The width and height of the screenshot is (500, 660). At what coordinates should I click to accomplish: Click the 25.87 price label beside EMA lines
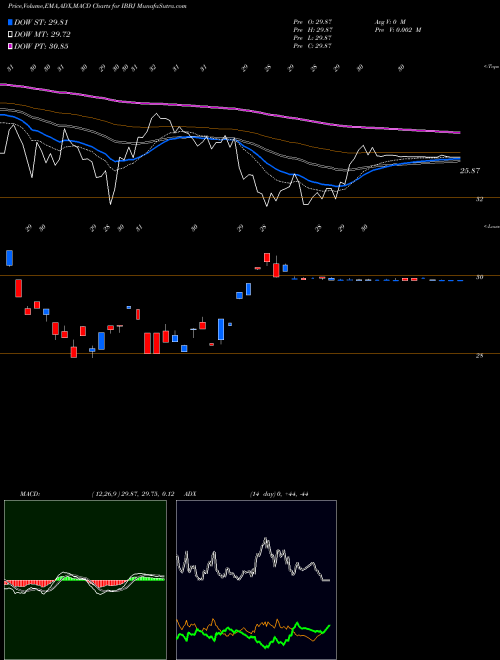[470, 171]
